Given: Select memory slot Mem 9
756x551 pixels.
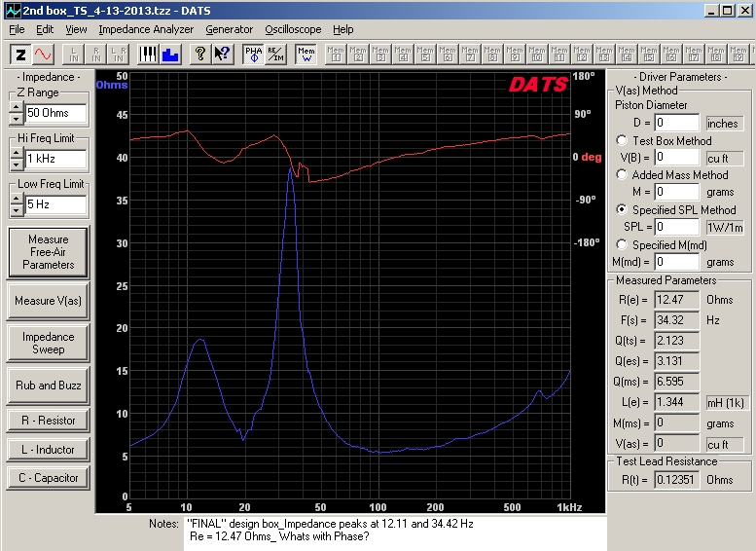Looking at the screenshot, I should tap(515, 55).
